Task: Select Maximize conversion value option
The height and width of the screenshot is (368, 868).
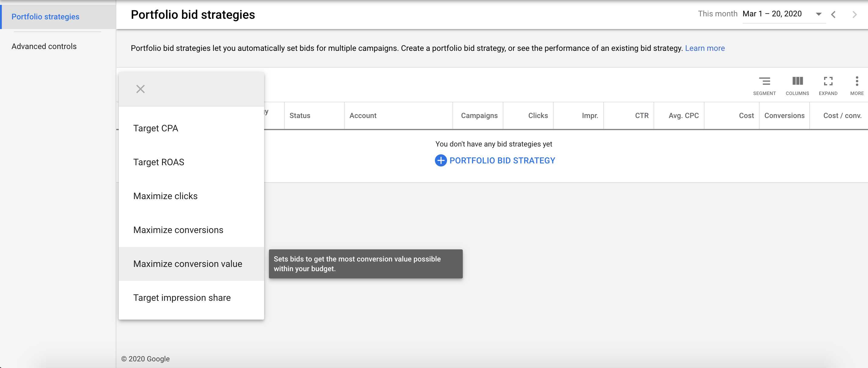Action: [187, 263]
